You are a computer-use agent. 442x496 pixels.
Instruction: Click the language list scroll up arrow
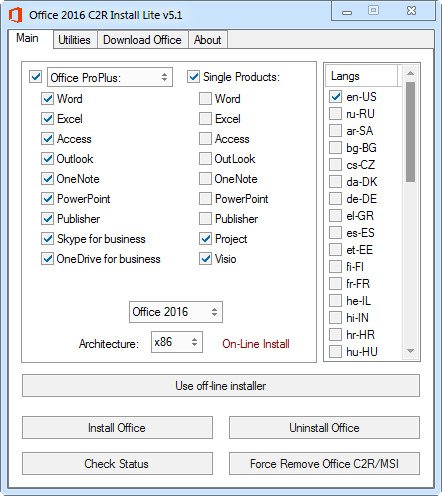click(411, 73)
